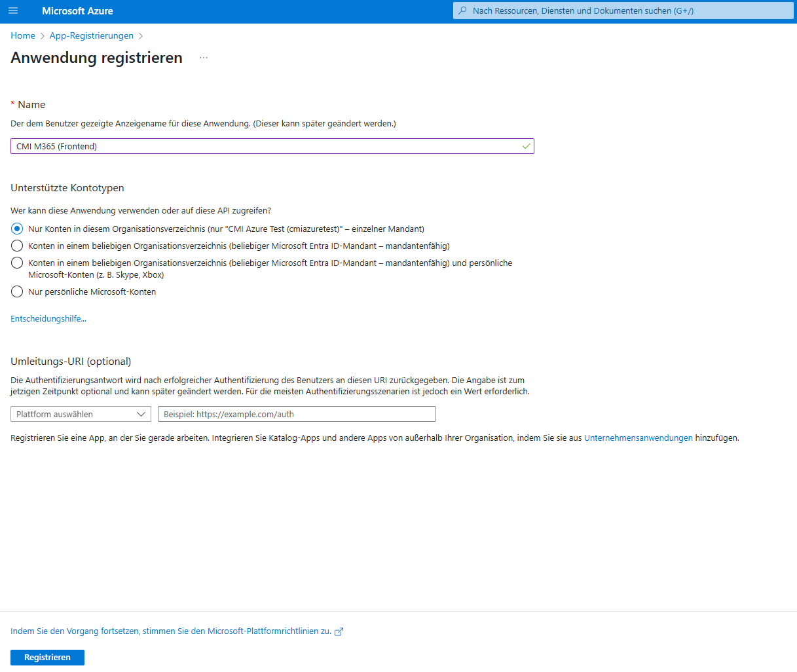Open App-Registrierungen from the breadcrumb
797x672 pixels.
pyautogui.click(x=91, y=35)
